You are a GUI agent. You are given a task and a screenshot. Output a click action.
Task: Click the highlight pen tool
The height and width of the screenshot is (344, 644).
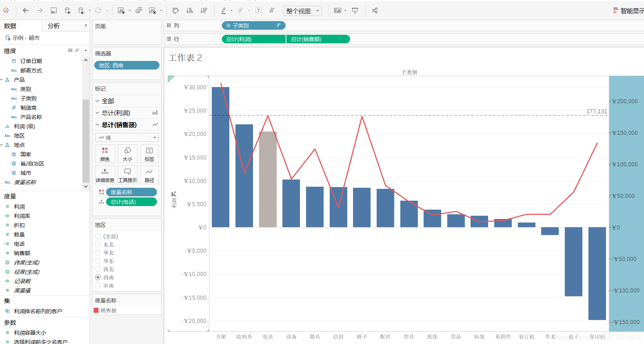[x=224, y=10]
